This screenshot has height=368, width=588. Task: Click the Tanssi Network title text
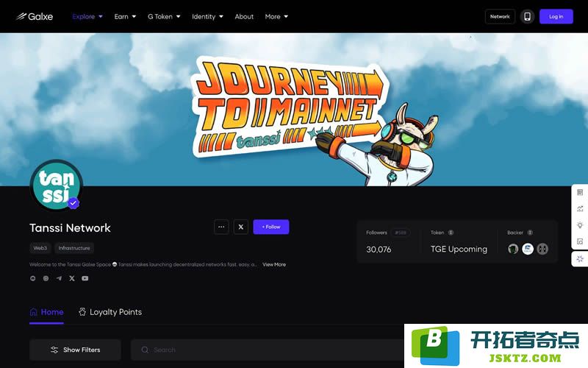pos(70,228)
